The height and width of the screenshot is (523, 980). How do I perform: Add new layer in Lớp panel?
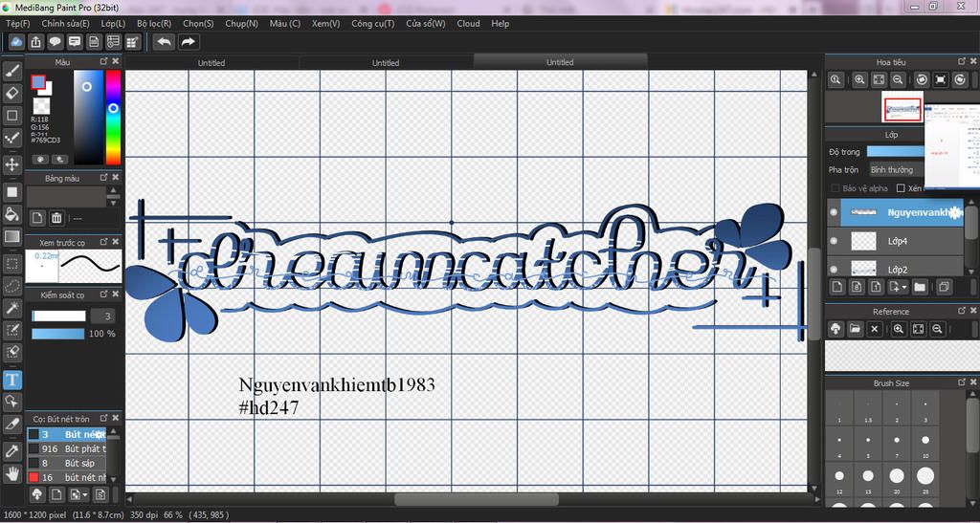coord(836,287)
